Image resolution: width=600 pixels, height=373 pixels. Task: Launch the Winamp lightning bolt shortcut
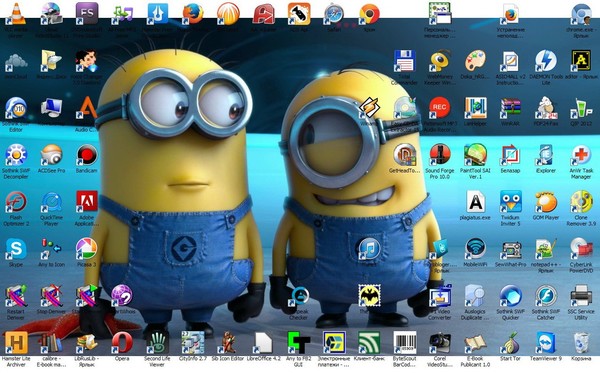tap(369, 107)
